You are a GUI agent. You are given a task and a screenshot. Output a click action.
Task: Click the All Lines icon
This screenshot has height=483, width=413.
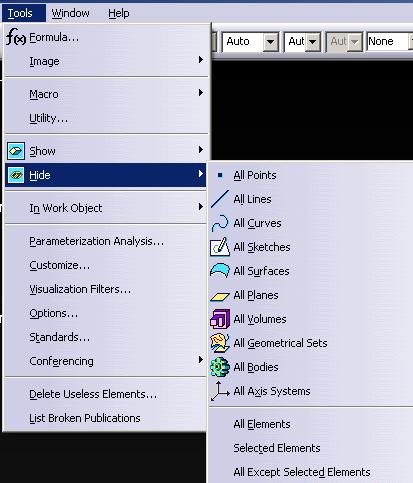220,199
